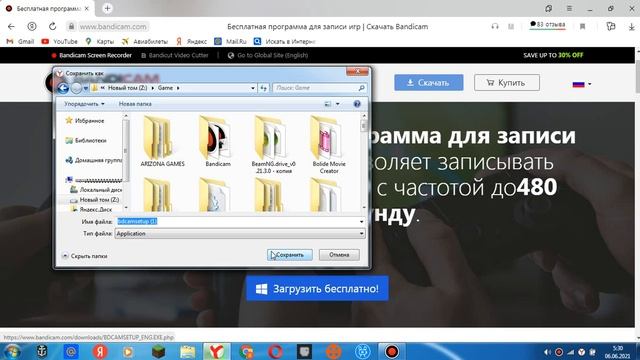
Task: Open the Mail.Ru bookmark
Action: click(x=231, y=41)
